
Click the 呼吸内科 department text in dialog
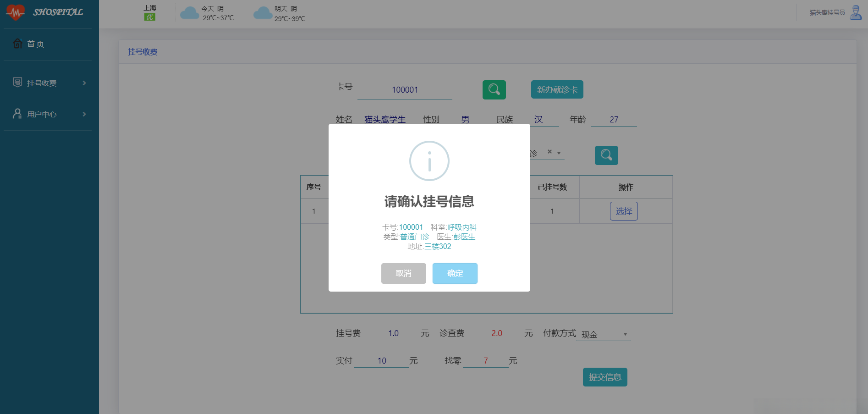click(x=462, y=227)
